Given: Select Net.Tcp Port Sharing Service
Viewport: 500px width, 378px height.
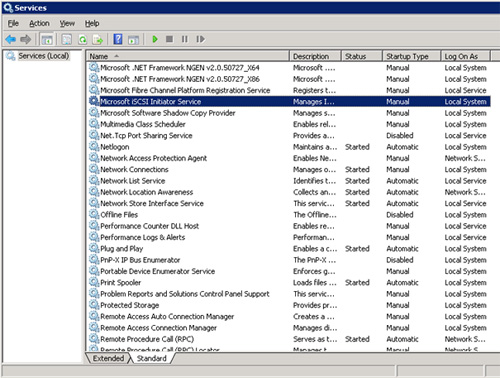Looking at the screenshot, I should [289, 136].
